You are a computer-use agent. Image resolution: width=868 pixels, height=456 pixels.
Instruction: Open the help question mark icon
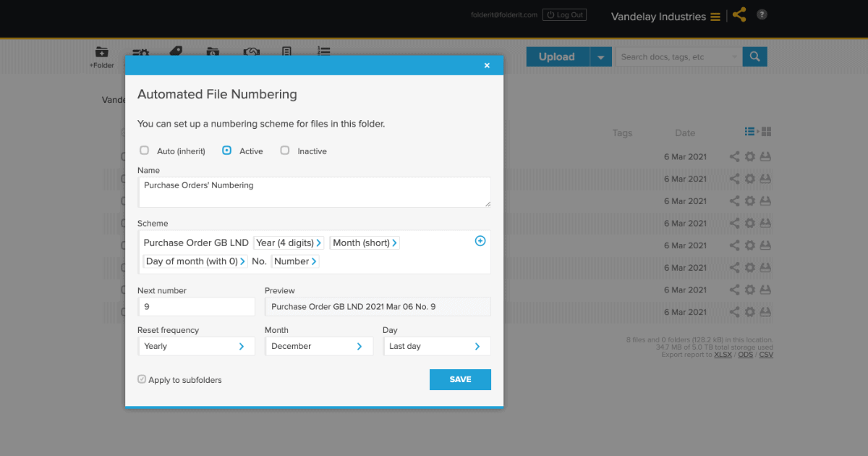click(x=762, y=14)
